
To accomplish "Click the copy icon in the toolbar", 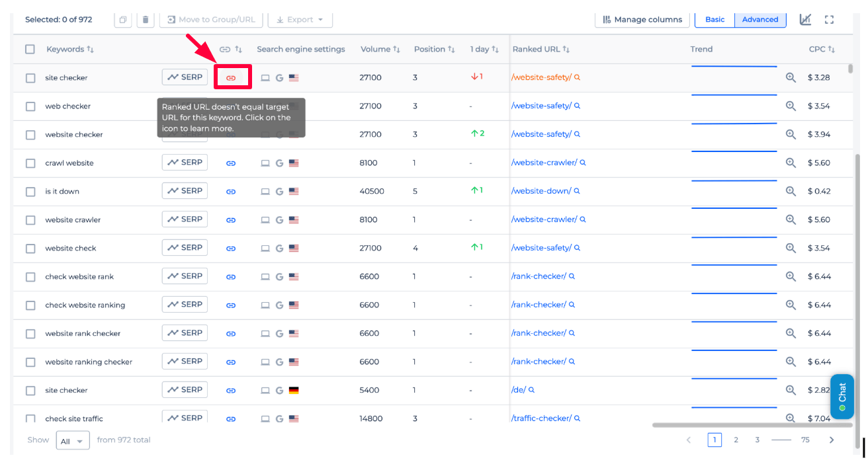I will click(122, 20).
